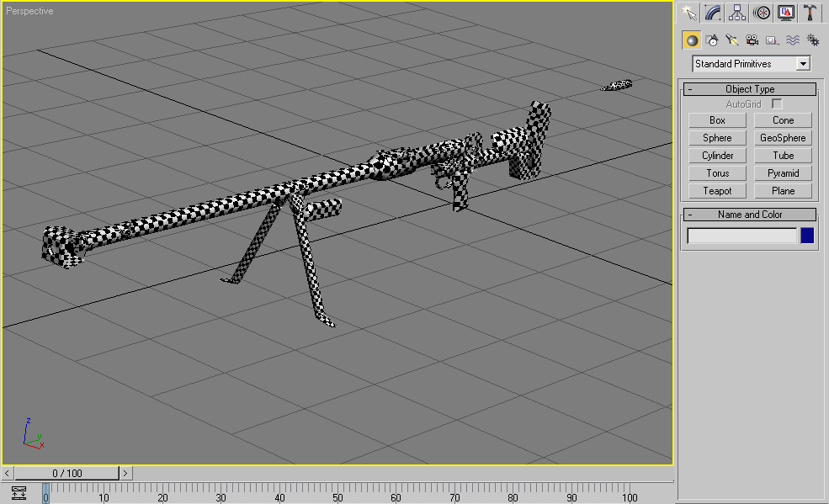829x504 pixels.
Task: Open the Motion panel wheel icon
Action: click(x=763, y=12)
